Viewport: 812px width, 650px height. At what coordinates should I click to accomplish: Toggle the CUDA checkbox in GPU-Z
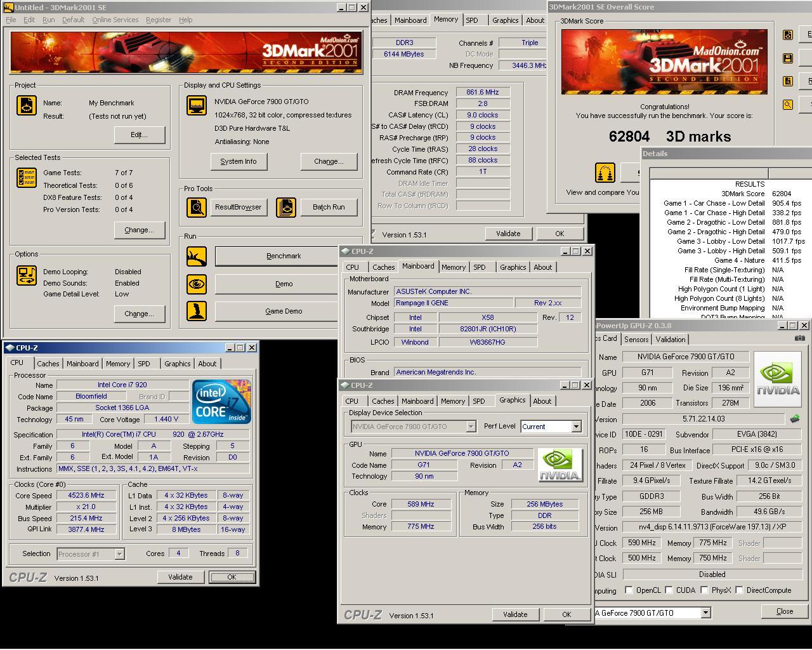click(669, 590)
